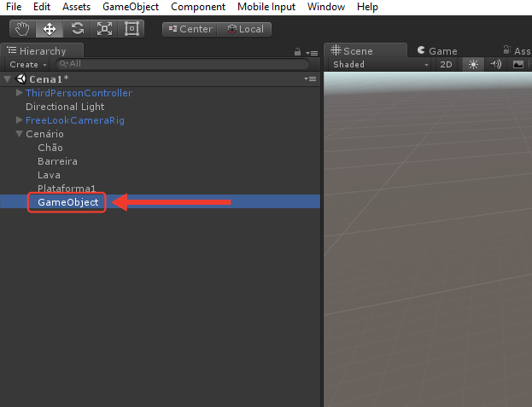Switch to the Game tab
Image resolution: width=532 pixels, height=407 pixels.
point(437,51)
